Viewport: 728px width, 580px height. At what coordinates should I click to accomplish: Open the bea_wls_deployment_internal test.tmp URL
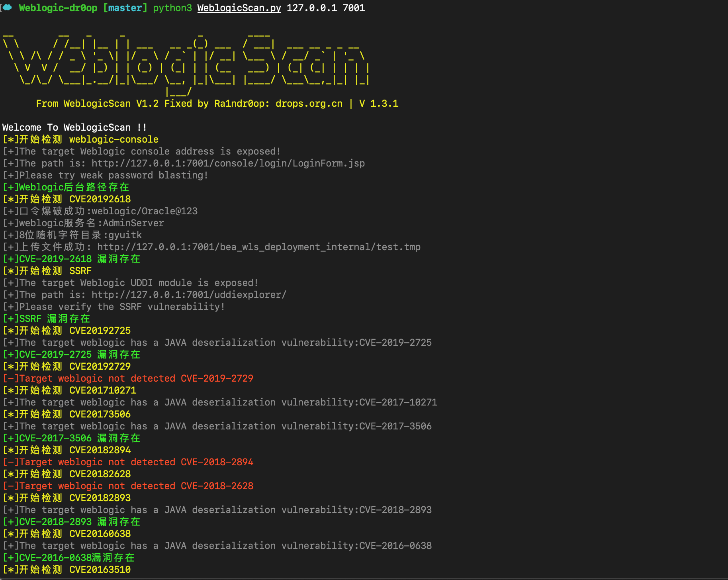258,247
